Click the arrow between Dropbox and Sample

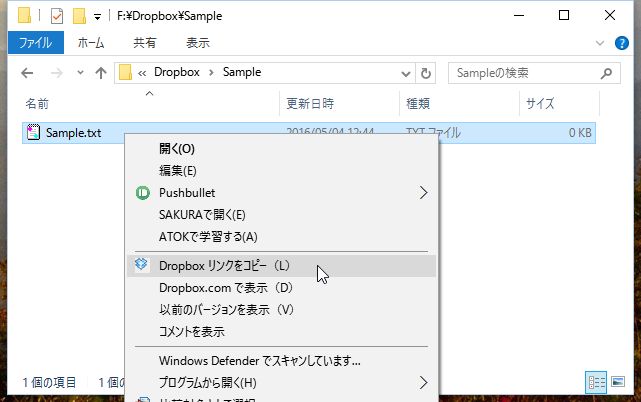point(211,73)
